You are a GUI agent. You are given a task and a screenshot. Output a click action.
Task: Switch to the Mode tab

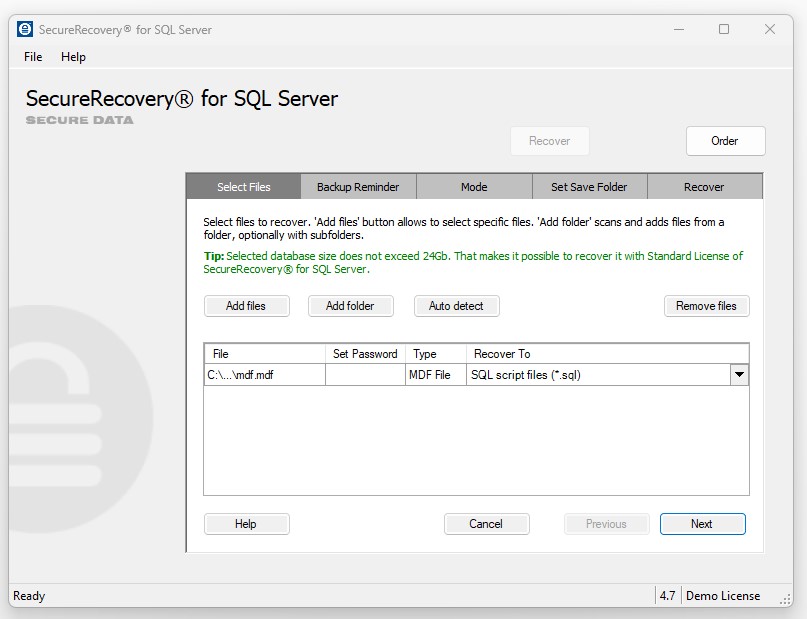(x=474, y=186)
